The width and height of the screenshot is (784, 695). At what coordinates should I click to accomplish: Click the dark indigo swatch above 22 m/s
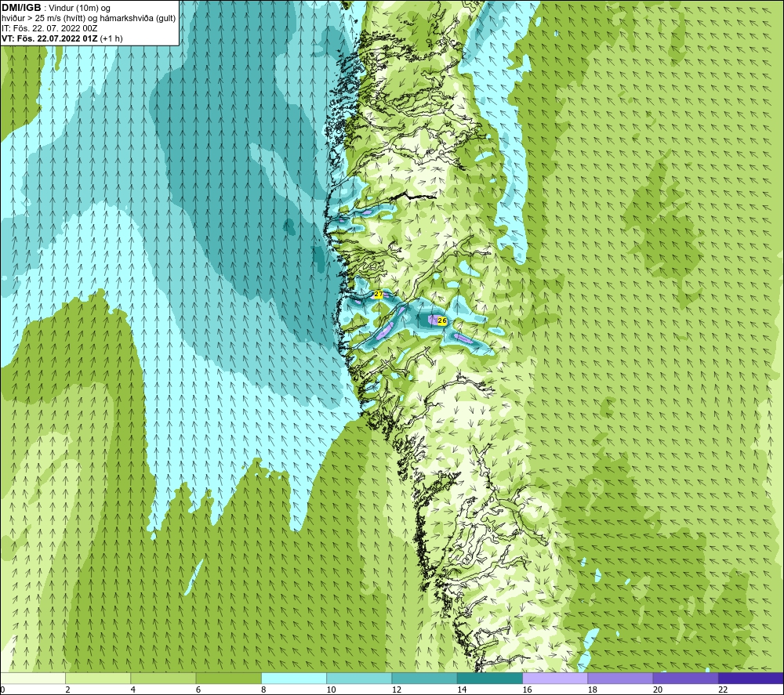tap(751, 678)
